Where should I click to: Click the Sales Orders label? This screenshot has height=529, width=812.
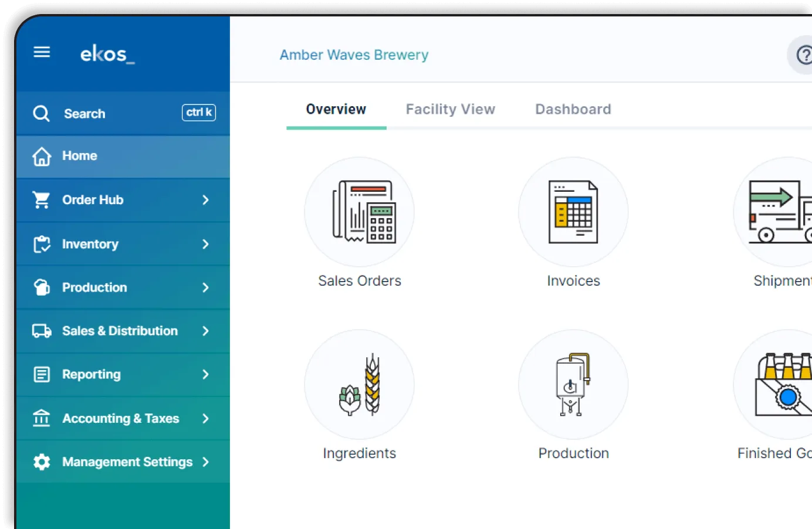tap(360, 281)
